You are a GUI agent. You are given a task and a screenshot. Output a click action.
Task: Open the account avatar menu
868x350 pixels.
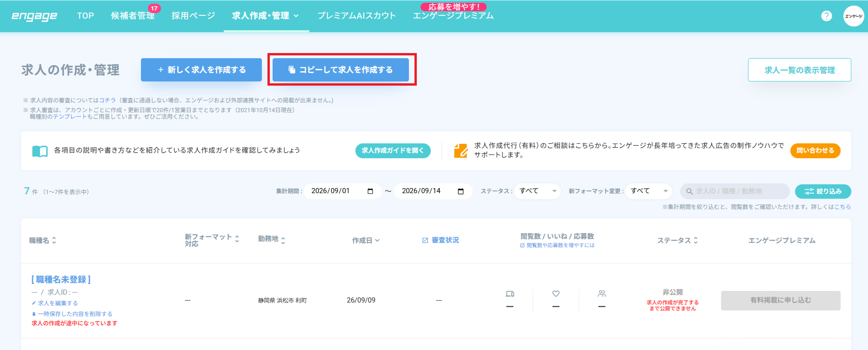click(x=854, y=16)
